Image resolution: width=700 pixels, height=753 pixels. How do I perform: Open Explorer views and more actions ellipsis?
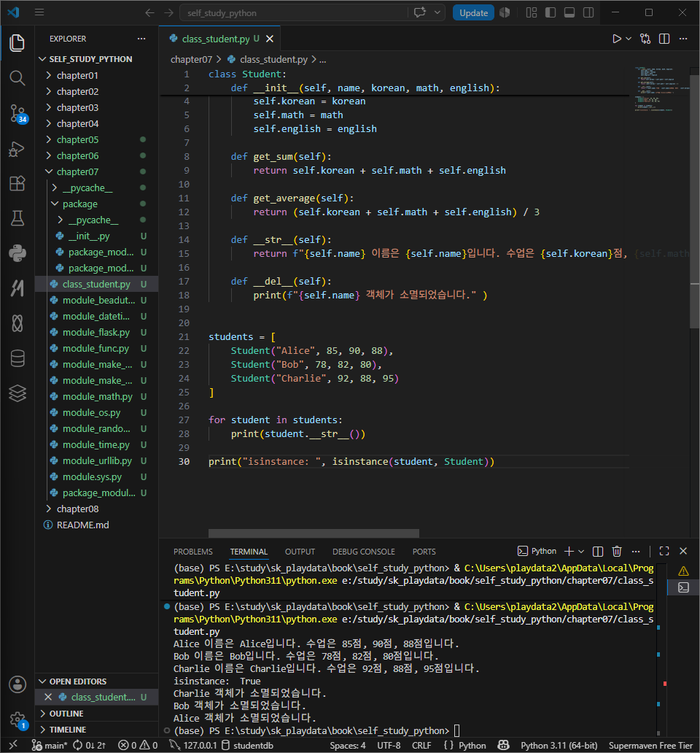pos(141,39)
